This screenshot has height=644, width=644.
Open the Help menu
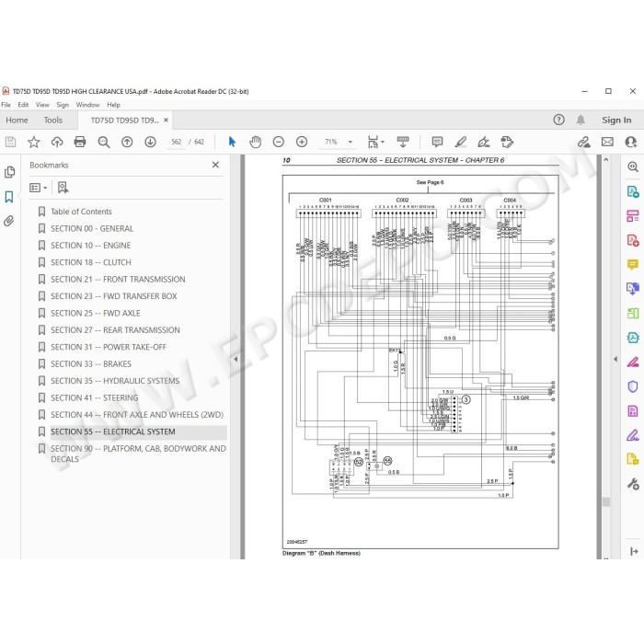tap(113, 105)
